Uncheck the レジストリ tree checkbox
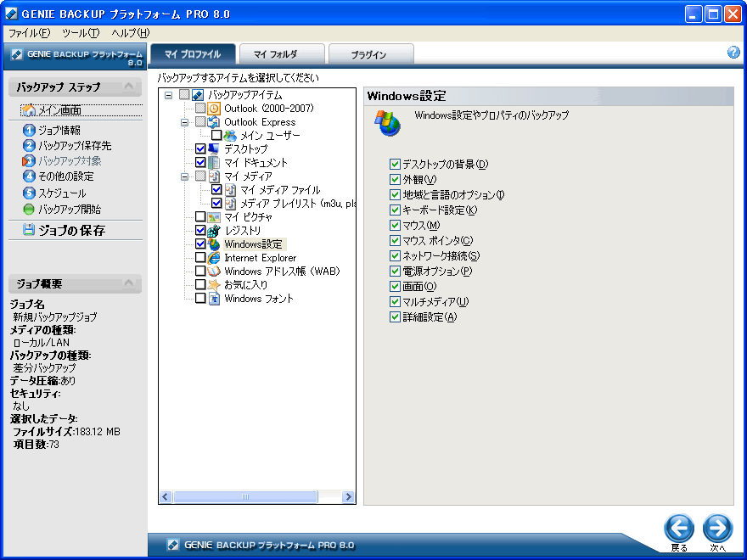This screenshot has height=560, width=747. coord(200,231)
